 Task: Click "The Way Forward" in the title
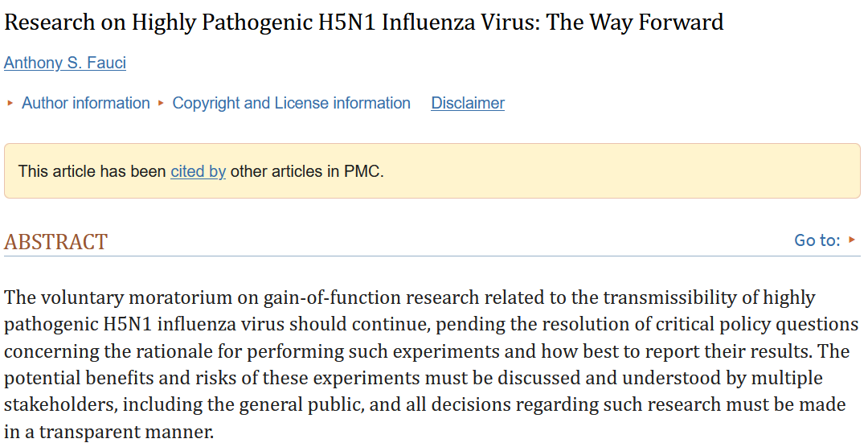click(635, 23)
